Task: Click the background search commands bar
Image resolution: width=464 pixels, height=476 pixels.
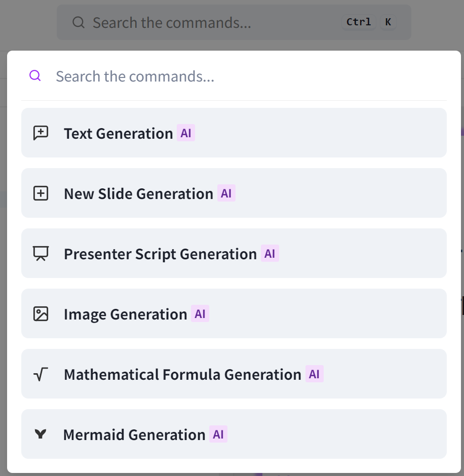Action: point(203,22)
